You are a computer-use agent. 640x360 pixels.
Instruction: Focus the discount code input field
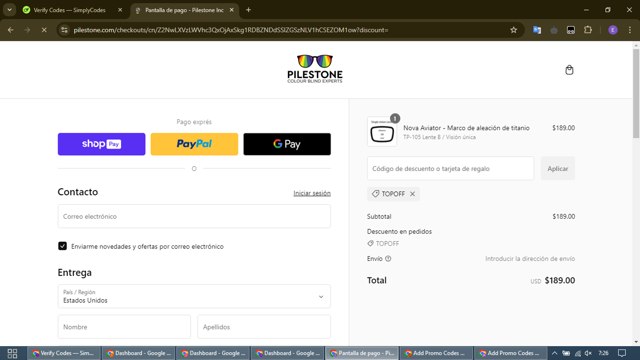click(450, 169)
